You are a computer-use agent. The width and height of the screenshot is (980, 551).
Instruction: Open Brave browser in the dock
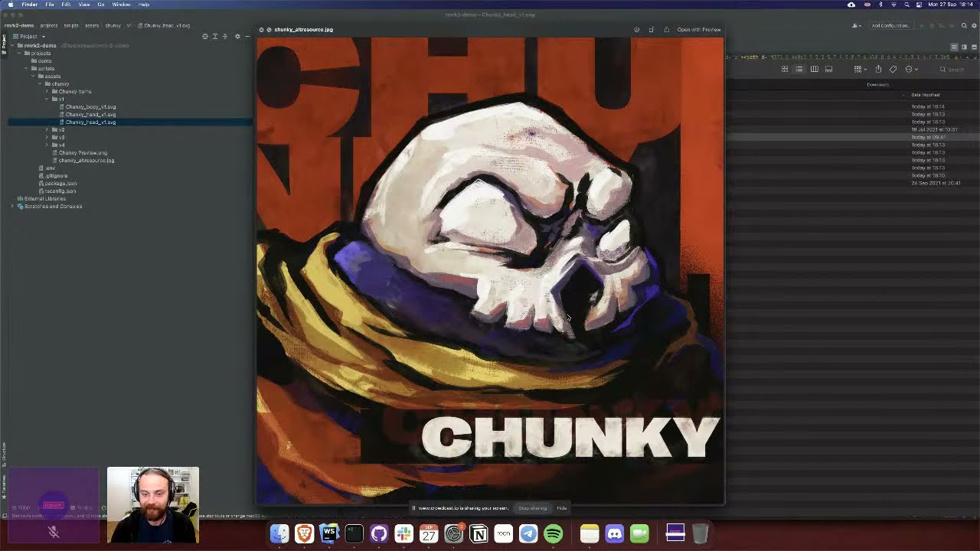tap(304, 533)
